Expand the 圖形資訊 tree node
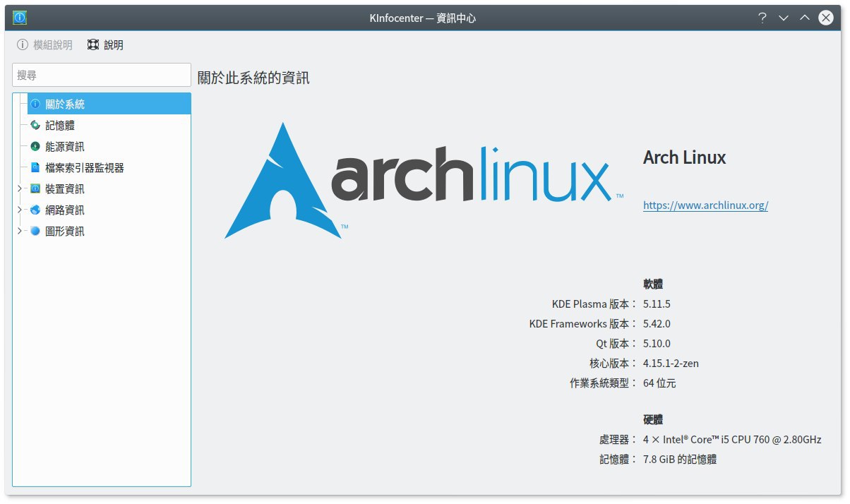The width and height of the screenshot is (850, 504). [x=20, y=231]
